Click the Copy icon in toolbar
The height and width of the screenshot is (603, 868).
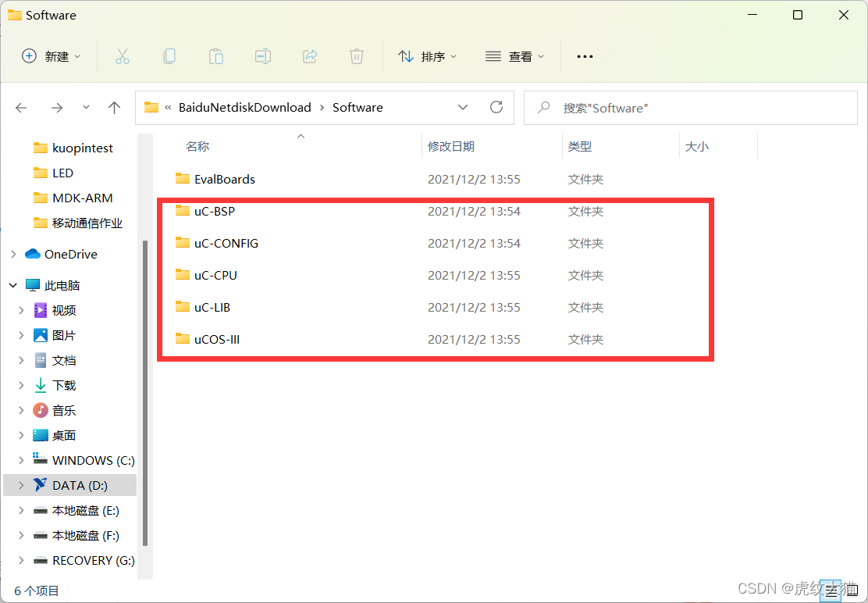point(169,56)
